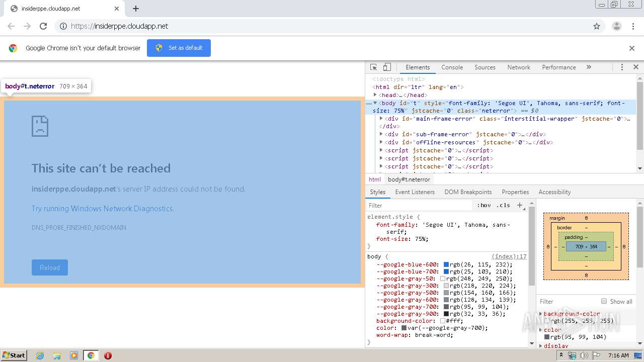
Task: Click the Chrome taskbar icon
Action: 91,355
